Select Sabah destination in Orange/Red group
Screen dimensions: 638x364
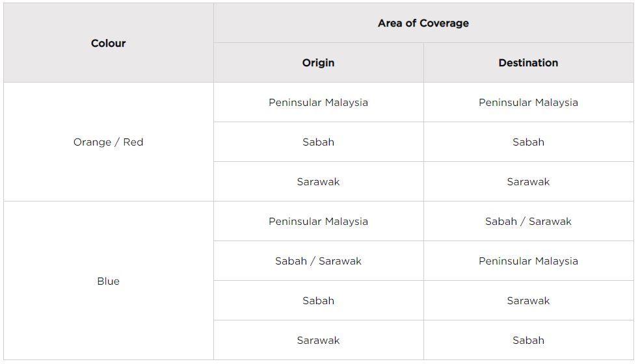(528, 142)
